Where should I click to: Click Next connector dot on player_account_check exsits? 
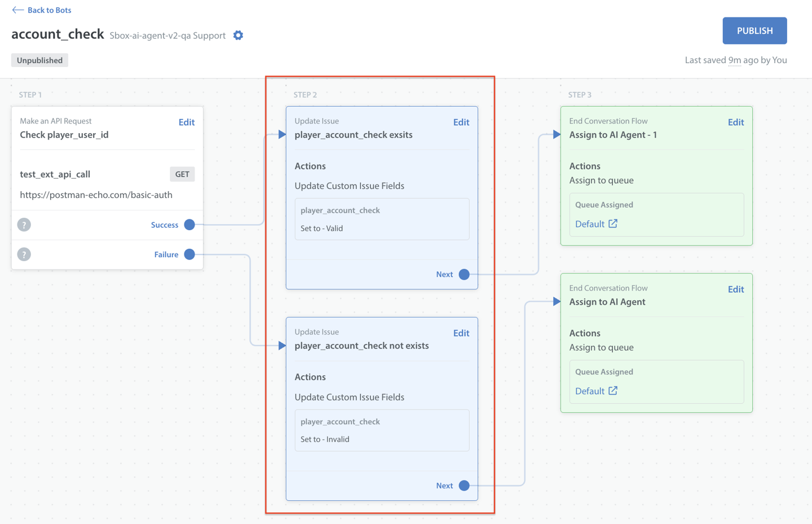tap(464, 275)
